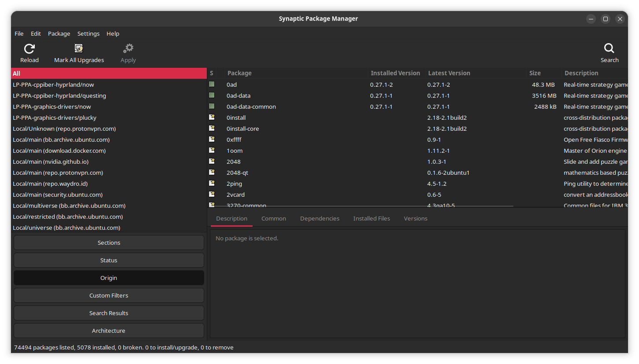Toggle the status checkbox for 2vcard
This screenshot has height=364, width=639.
tap(212, 195)
